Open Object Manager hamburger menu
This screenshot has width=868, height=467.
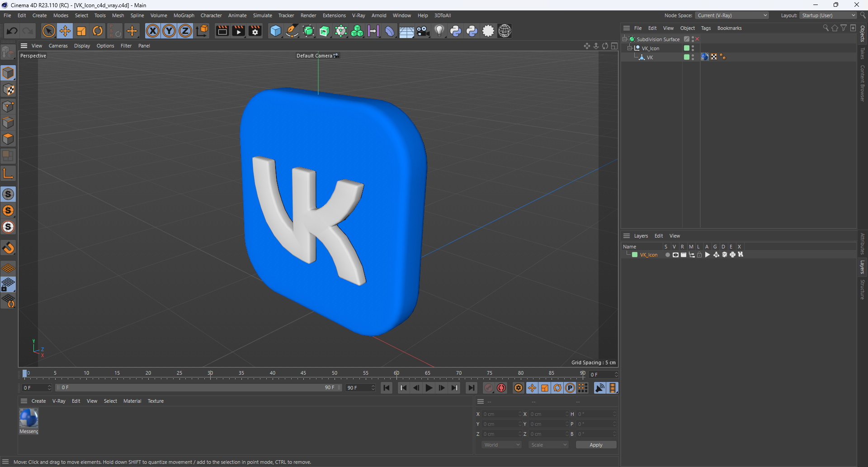tap(627, 28)
